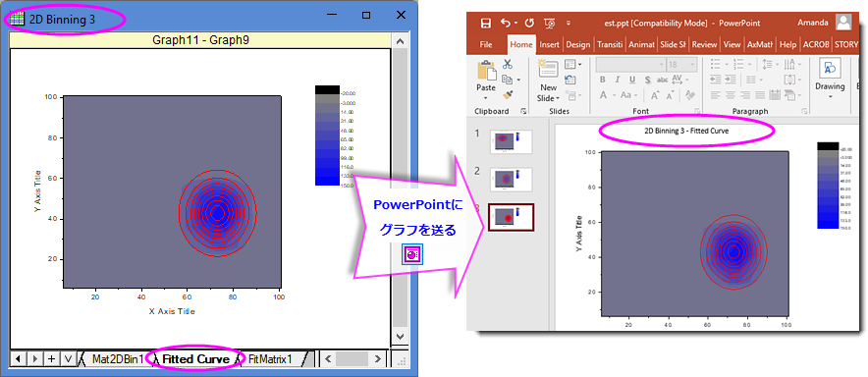This screenshot has width=868, height=377.
Task: Click Increase Font Size icon
Action: click(655, 95)
